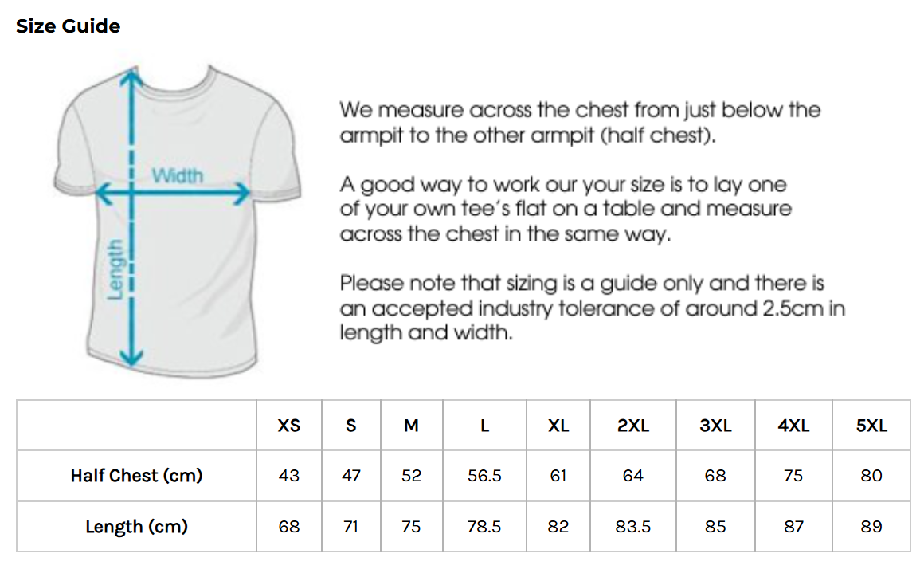This screenshot has width=924, height=565.
Task: Click the Half Chest (cm) row label
Action: click(136, 476)
